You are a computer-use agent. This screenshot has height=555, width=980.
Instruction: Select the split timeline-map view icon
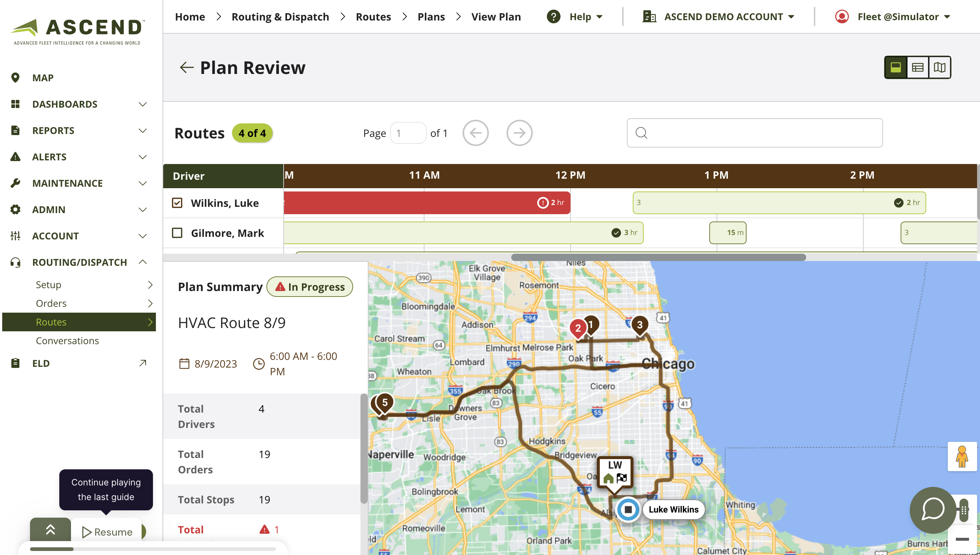pos(895,67)
